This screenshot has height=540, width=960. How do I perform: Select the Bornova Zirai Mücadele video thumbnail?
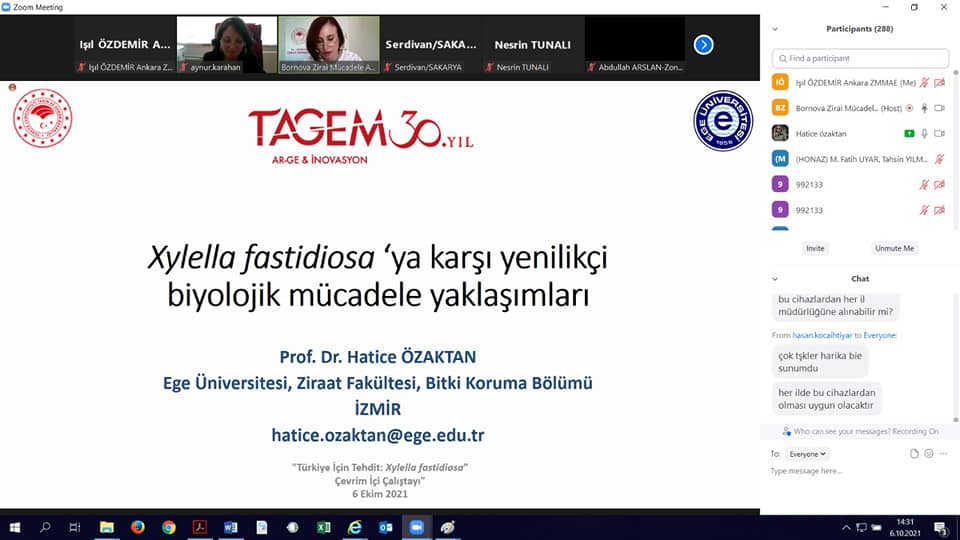click(328, 44)
